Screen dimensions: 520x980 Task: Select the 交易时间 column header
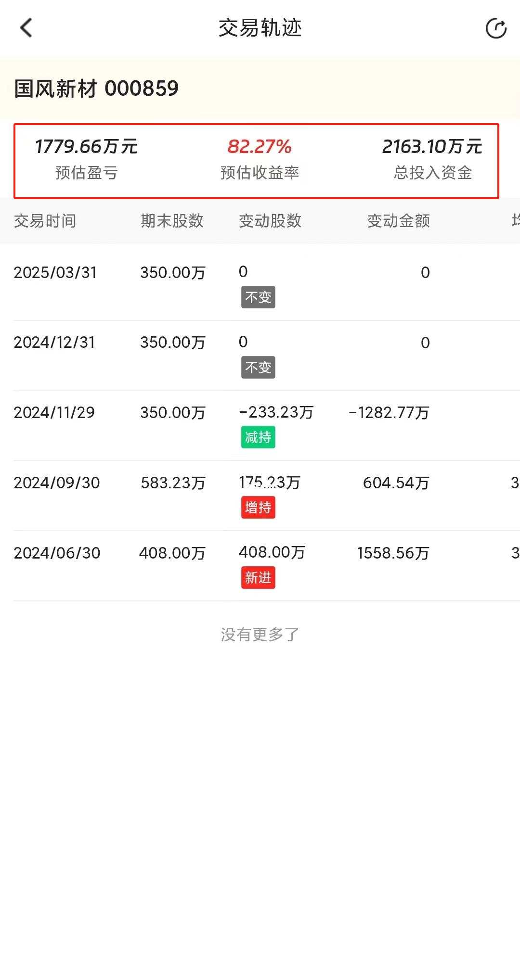45,221
